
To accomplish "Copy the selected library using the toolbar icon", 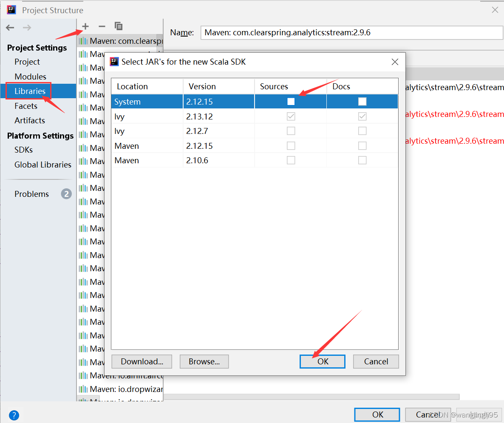I will coord(119,26).
